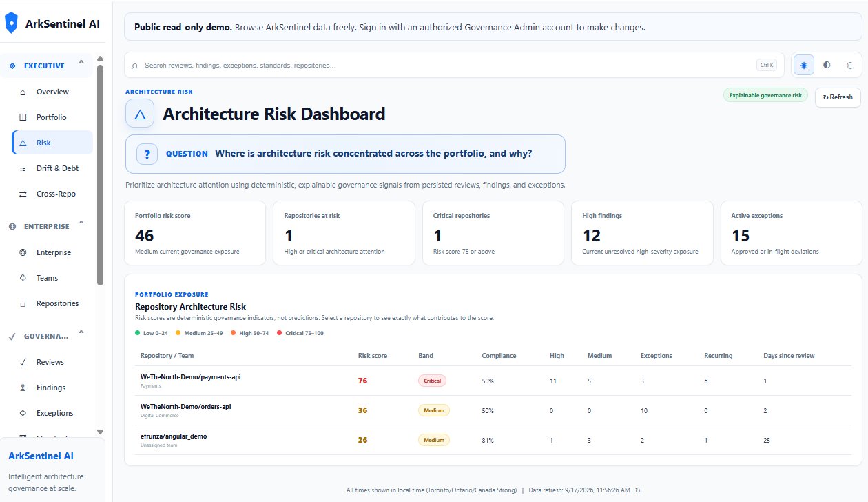Click compliance value 81% for angular_demo

(x=488, y=440)
